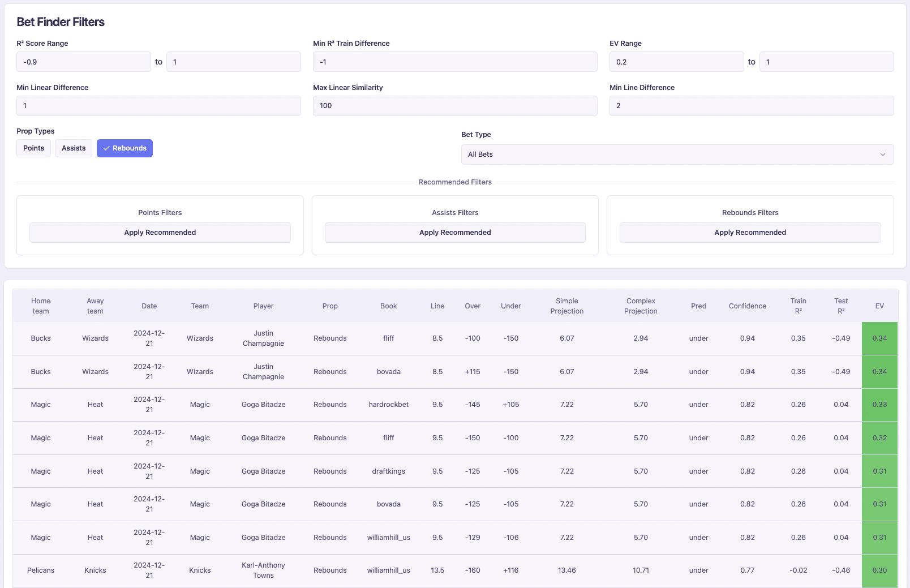The height and width of the screenshot is (588, 910).
Task: Apply Recommended Assists filters
Action: click(x=455, y=233)
